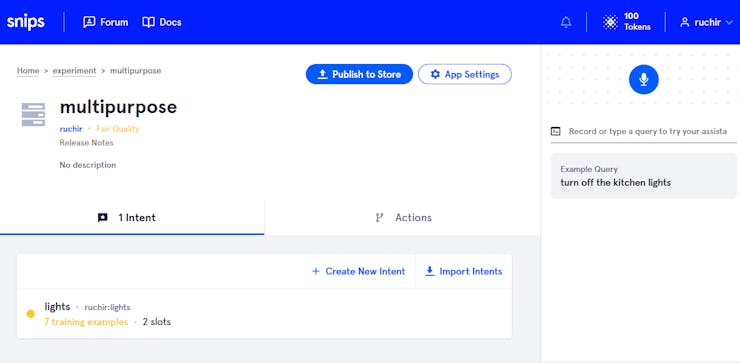The width and height of the screenshot is (740, 363).
Task: Click Import Intents
Action: pyautogui.click(x=463, y=271)
